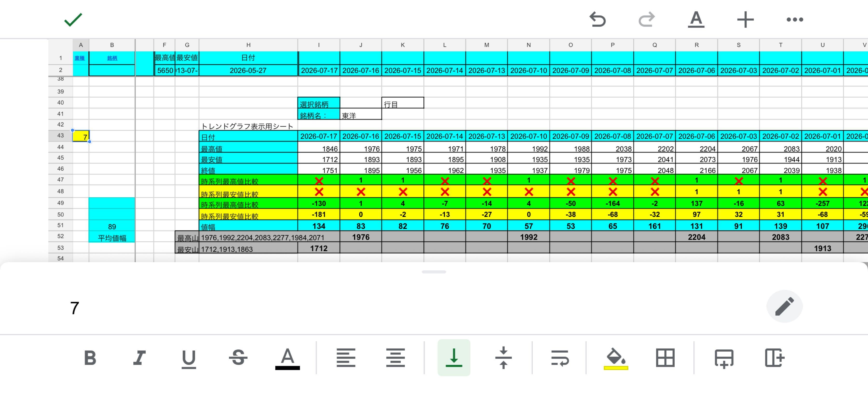Select the column H header
Viewport: 868px width, 401px height.
click(248, 45)
